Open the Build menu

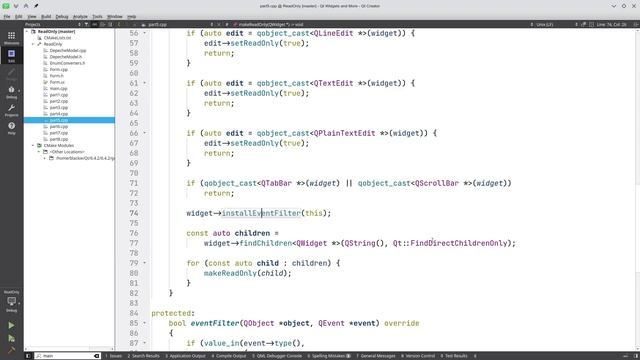46,17
